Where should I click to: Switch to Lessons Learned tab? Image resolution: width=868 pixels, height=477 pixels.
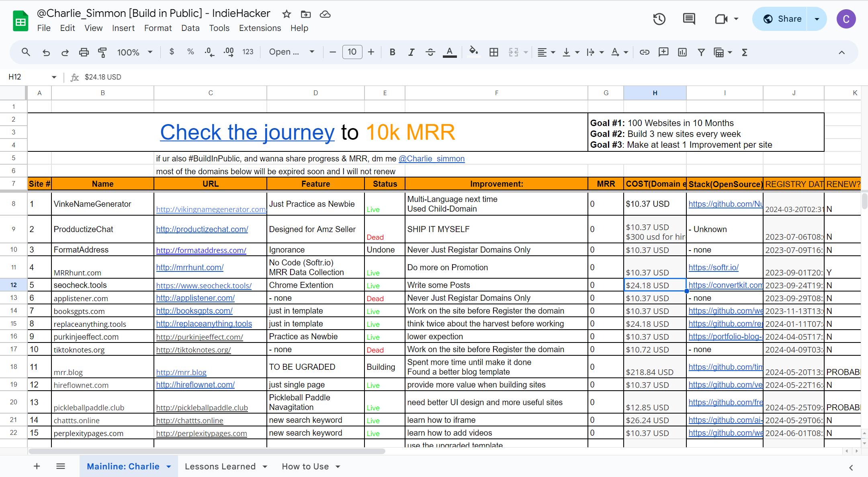[220, 466]
